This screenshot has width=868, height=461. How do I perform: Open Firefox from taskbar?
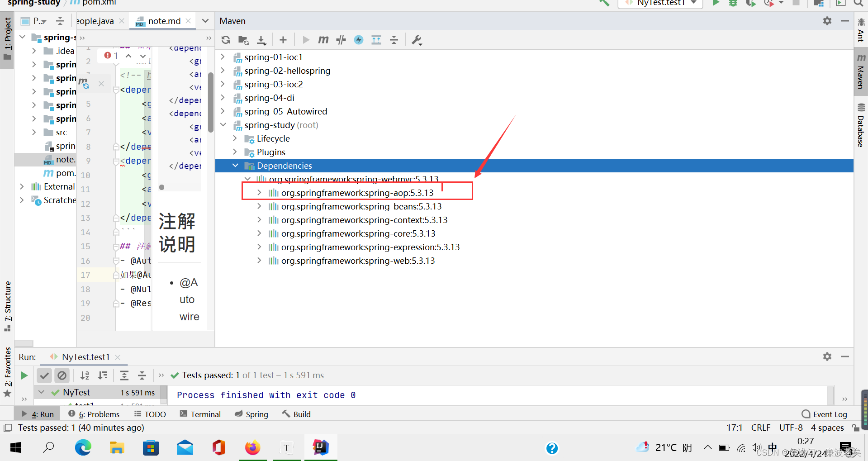pos(252,448)
